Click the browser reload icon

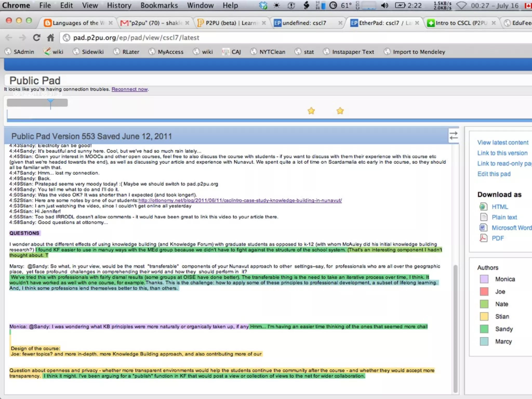pyautogui.click(x=37, y=38)
